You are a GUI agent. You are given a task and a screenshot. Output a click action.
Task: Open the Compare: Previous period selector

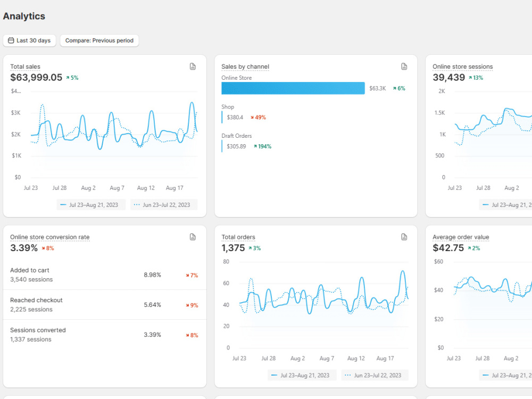[x=99, y=40]
